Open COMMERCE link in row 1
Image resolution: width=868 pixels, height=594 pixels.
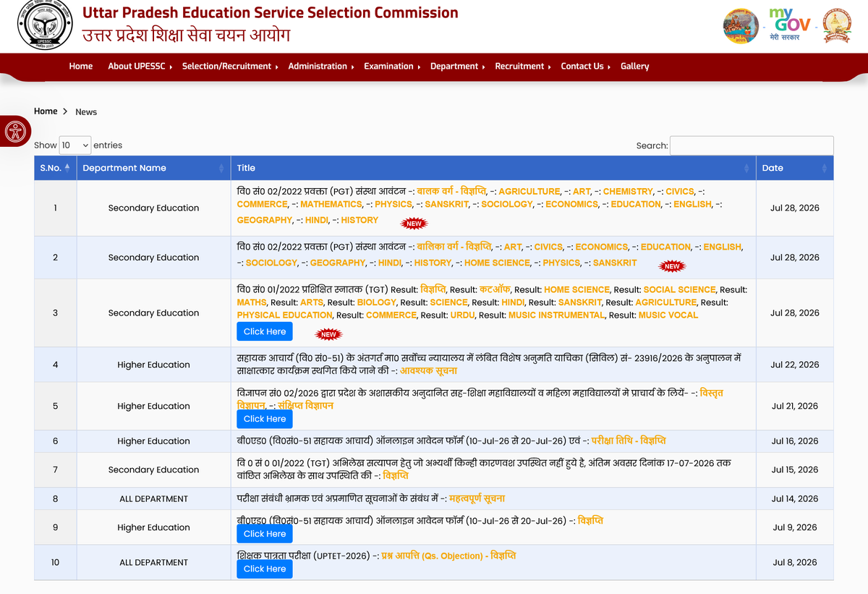[x=262, y=205]
